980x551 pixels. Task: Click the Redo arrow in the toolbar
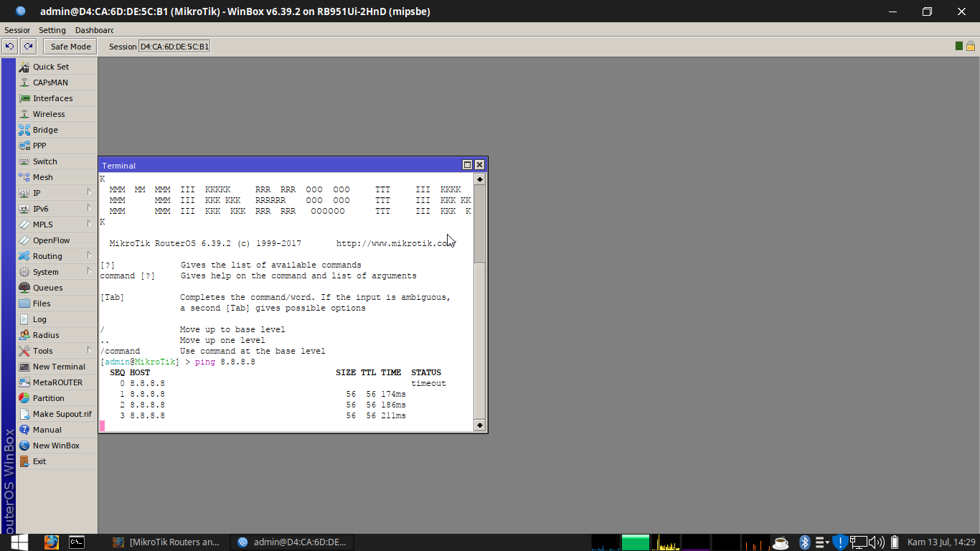coord(28,47)
